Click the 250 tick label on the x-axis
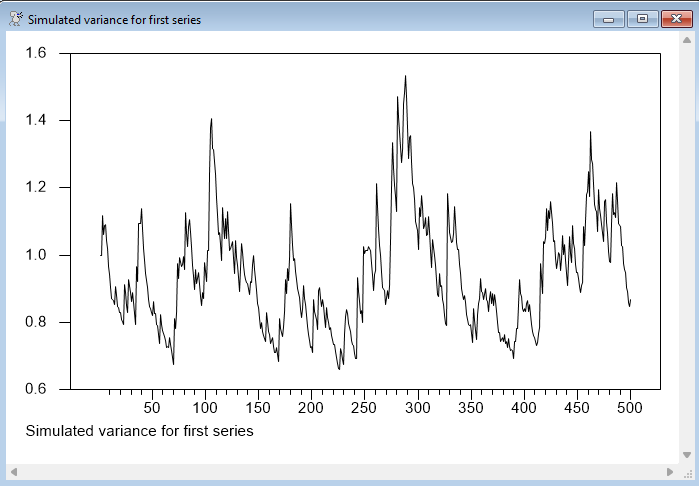699x486 pixels. [x=364, y=408]
